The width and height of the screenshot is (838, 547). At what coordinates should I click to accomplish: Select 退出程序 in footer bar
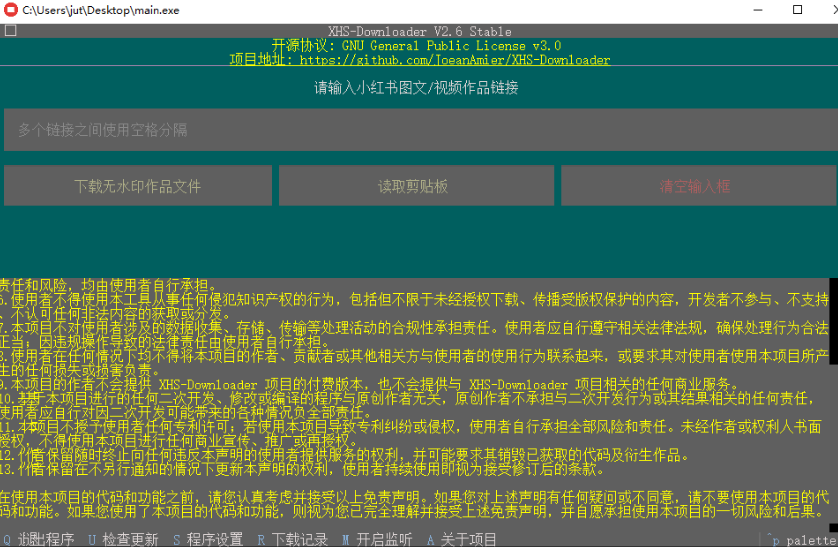pyautogui.click(x=39, y=539)
